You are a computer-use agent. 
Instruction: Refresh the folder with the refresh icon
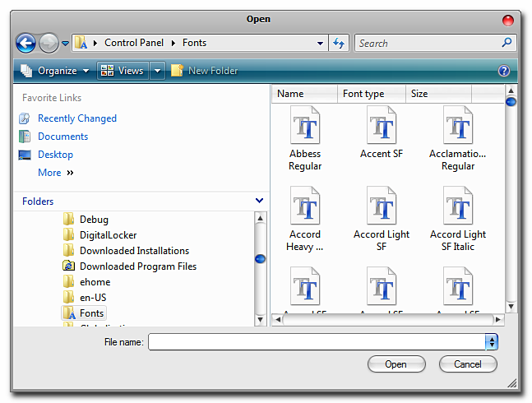[339, 43]
